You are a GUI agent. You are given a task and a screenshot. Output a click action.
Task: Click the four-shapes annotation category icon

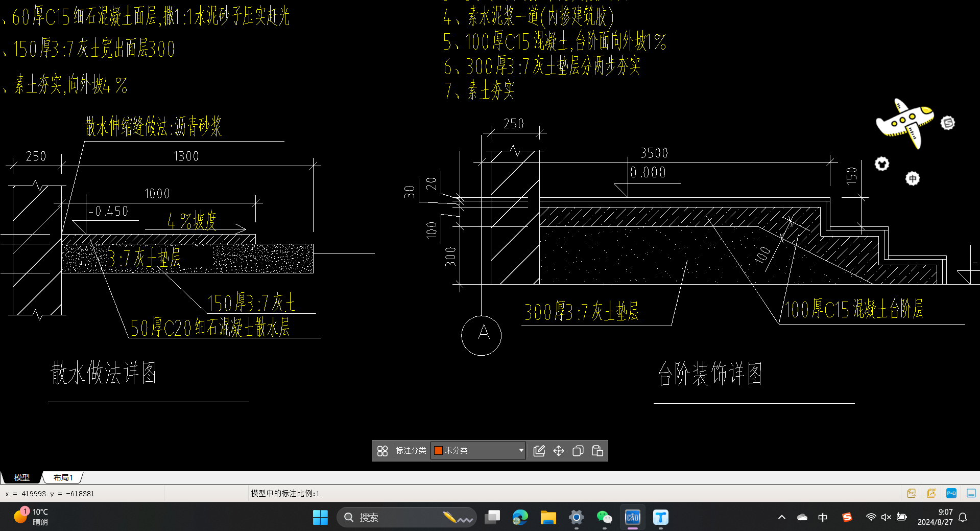[x=383, y=451]
